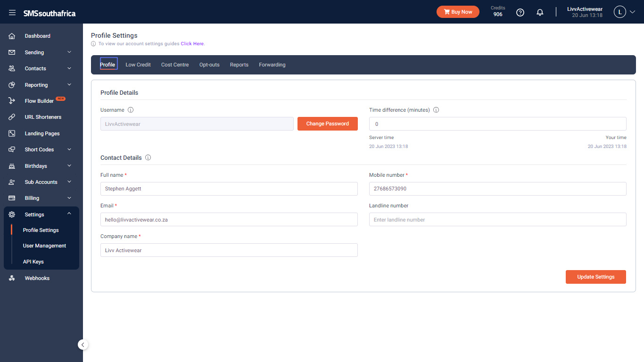Open the guides Click Here link
The width and height of the screenshot is (644, 362).
tap(192, 43)
